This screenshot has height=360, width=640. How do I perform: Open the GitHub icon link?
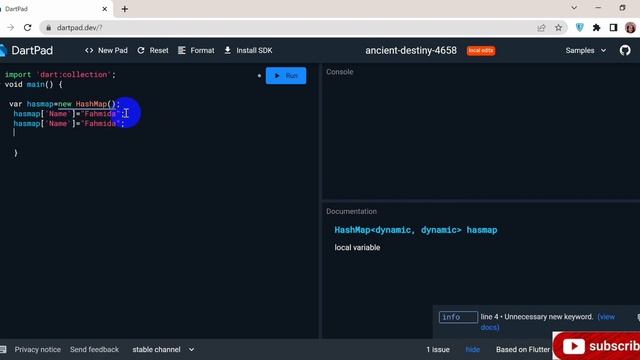coord(625,51)
